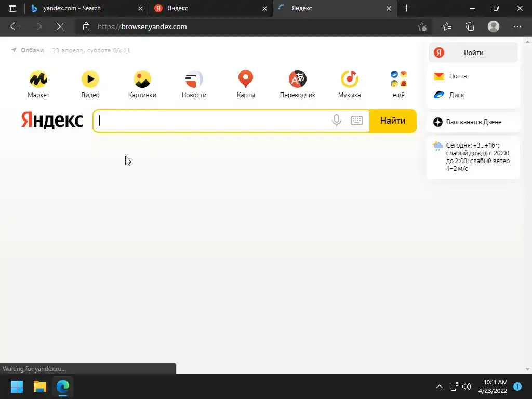Click the microphone voice search icon
The height and width of the screenshot is (399, 532).
[x=337, y=121]
